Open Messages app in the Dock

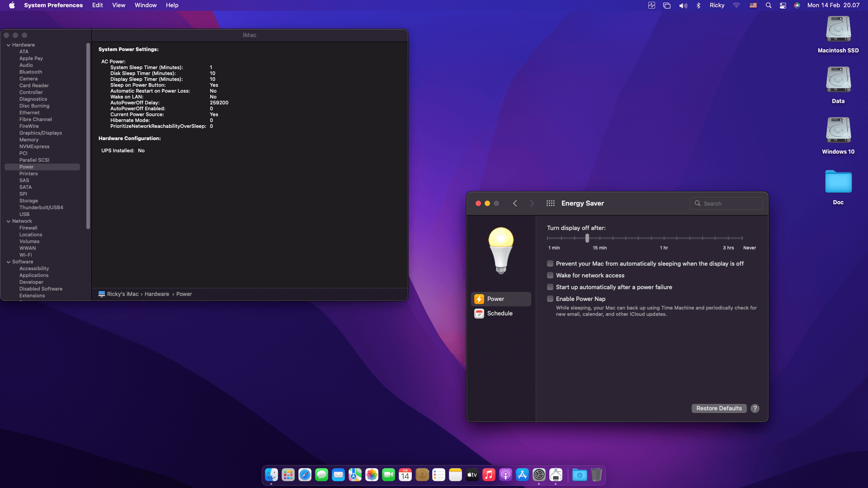coord(321,475)
